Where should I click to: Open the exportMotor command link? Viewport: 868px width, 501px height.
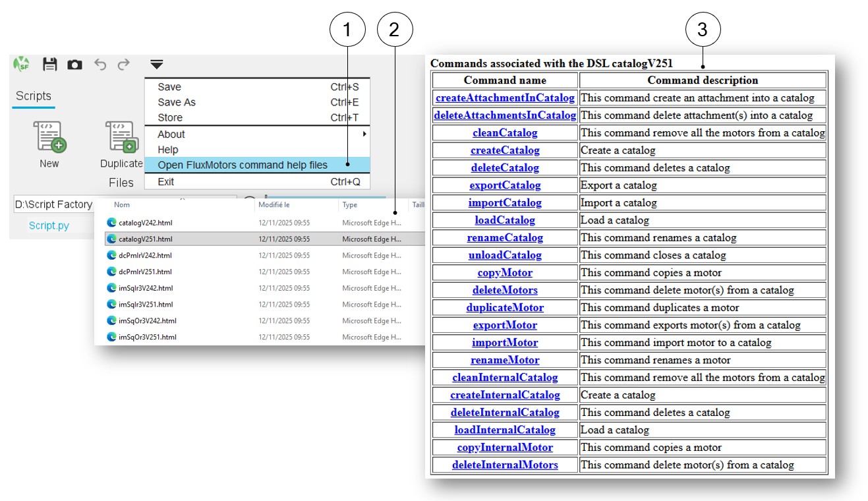coord(505,325)
